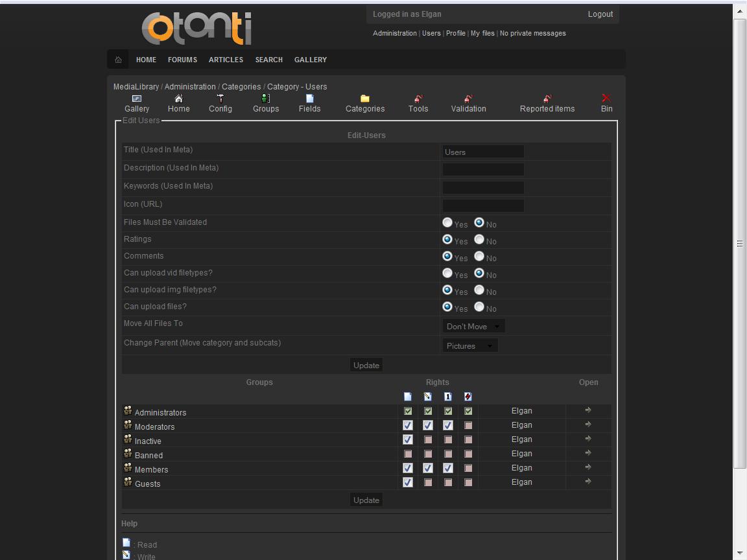Click the home icon in the navigation bar
This screenshot has width=747, height=560.
(118, 60)
